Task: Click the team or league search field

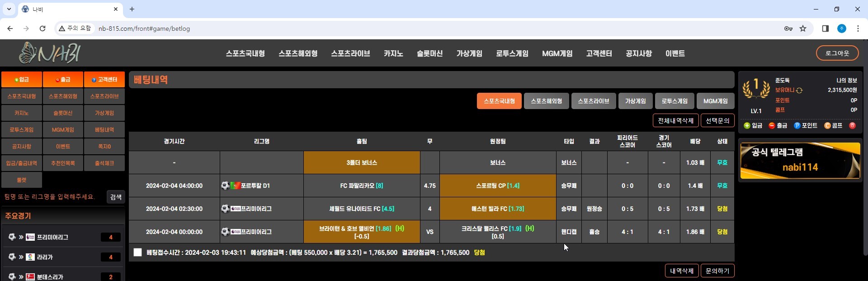Action: [x=53, y=197]
